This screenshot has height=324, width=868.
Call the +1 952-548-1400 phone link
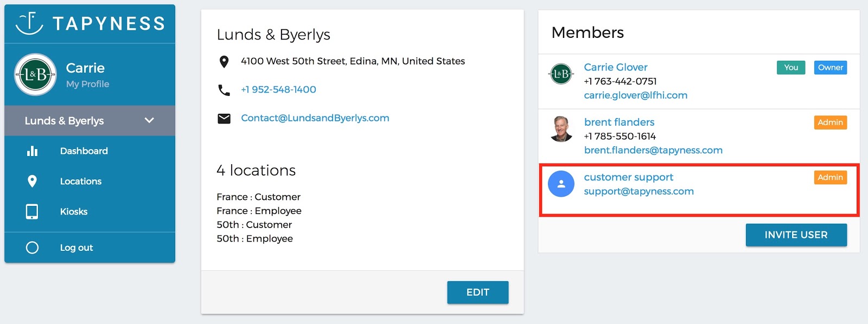(278, 89)
